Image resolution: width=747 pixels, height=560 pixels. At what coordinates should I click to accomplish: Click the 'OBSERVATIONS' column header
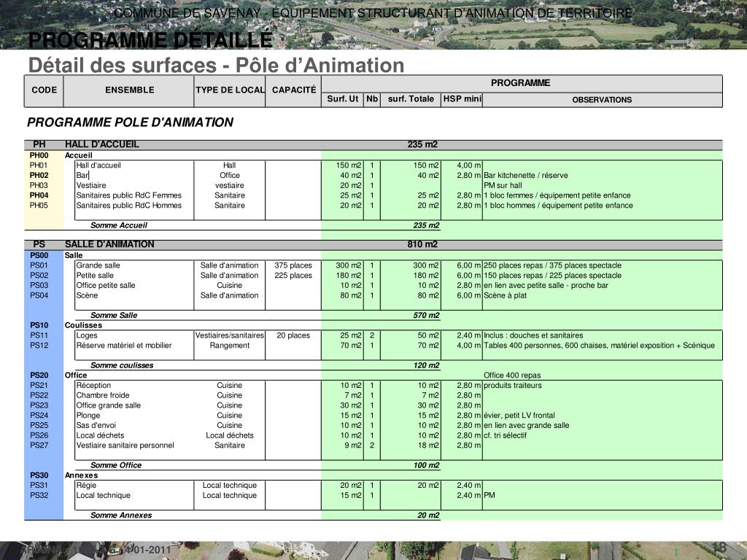tap(602, 100)
